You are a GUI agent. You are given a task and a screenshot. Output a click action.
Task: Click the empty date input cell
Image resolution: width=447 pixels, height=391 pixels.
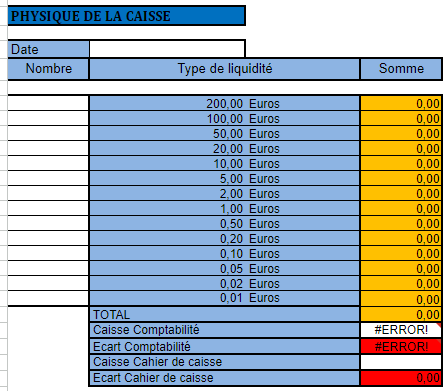167,49
